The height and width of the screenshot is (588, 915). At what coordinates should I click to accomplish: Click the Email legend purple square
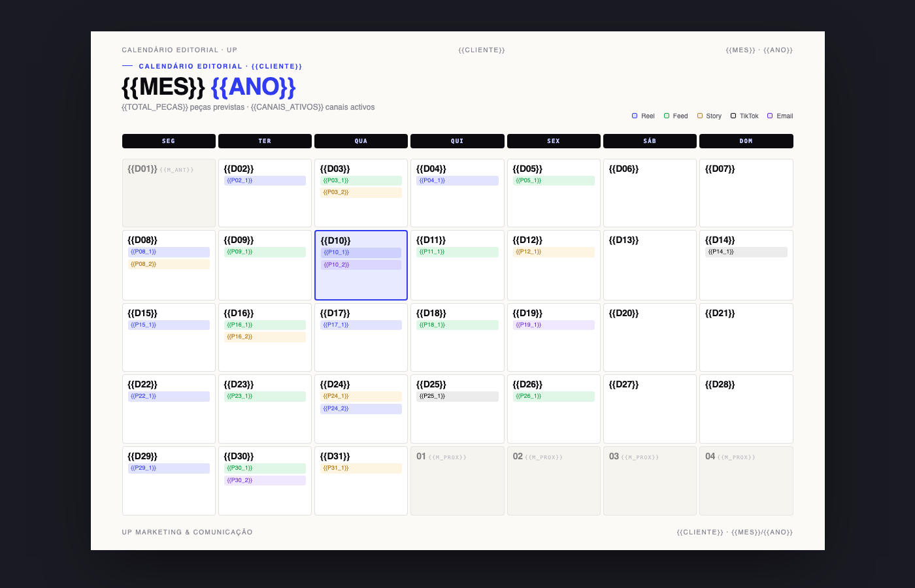(x=770, y=116)
